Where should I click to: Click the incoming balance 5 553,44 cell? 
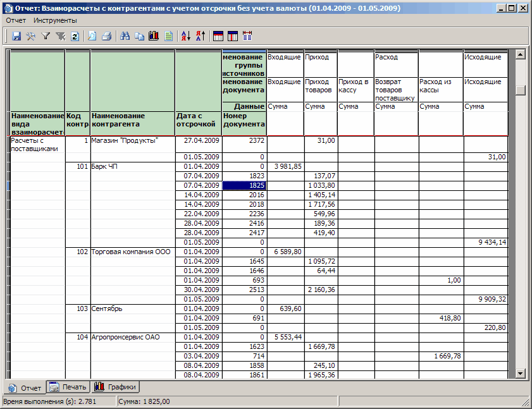(286, 338)
